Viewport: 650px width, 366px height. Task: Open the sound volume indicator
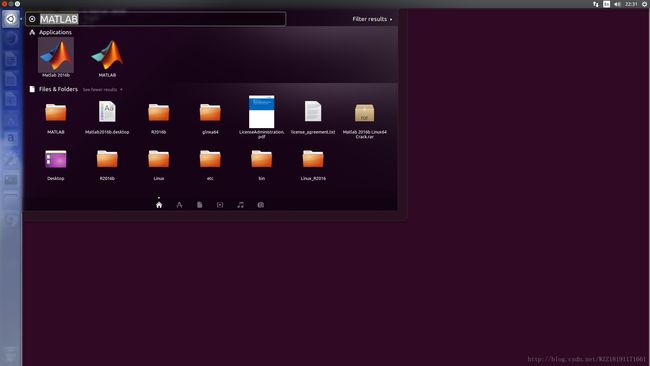pyautogui.click(x=617, y=4)
